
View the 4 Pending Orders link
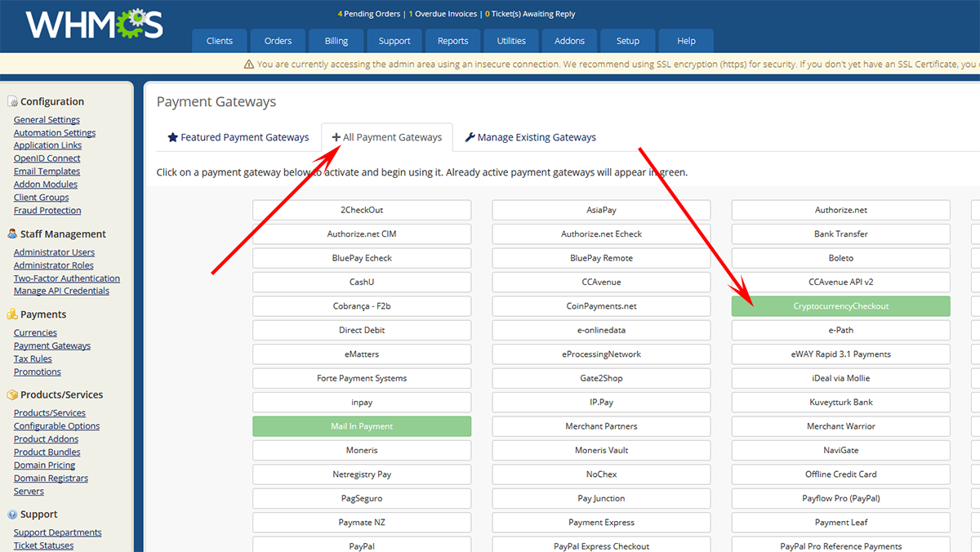click(370, 14)
